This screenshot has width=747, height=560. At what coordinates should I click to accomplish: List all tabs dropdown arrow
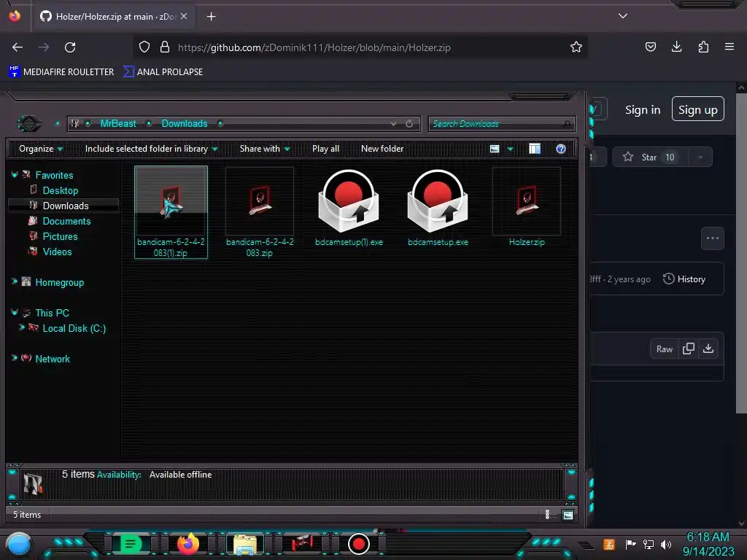click(623, 16)
